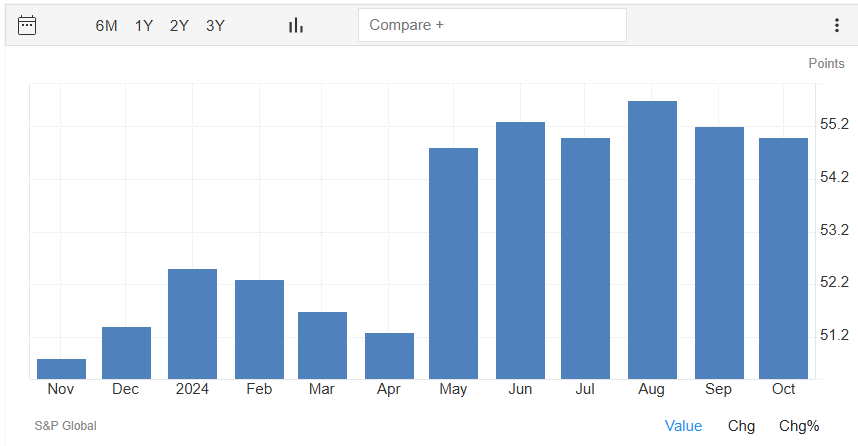This screenshot has height=446, width=858.
Task: Click the Jun bar in chart
Action: 520,251
